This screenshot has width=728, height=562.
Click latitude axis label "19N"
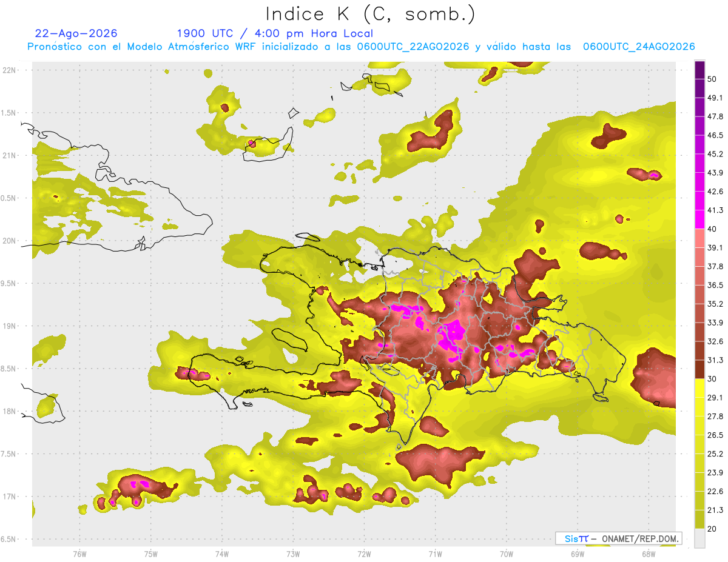[x=9, y=326]
